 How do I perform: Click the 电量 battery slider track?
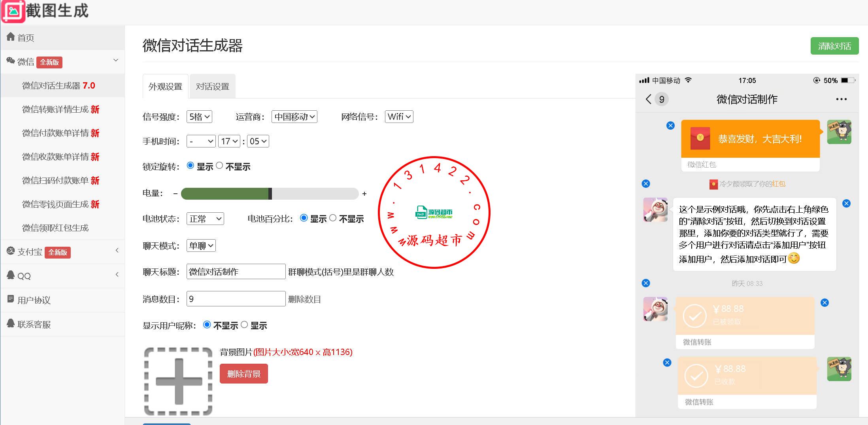[x=270, y=194]
